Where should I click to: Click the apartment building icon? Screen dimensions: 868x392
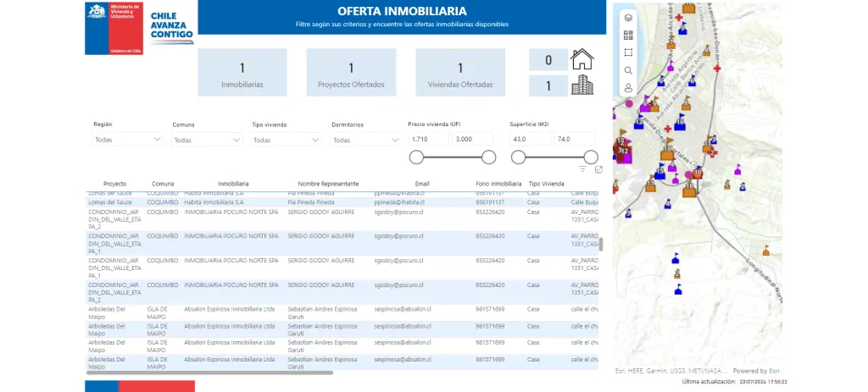tap(582, 85)
